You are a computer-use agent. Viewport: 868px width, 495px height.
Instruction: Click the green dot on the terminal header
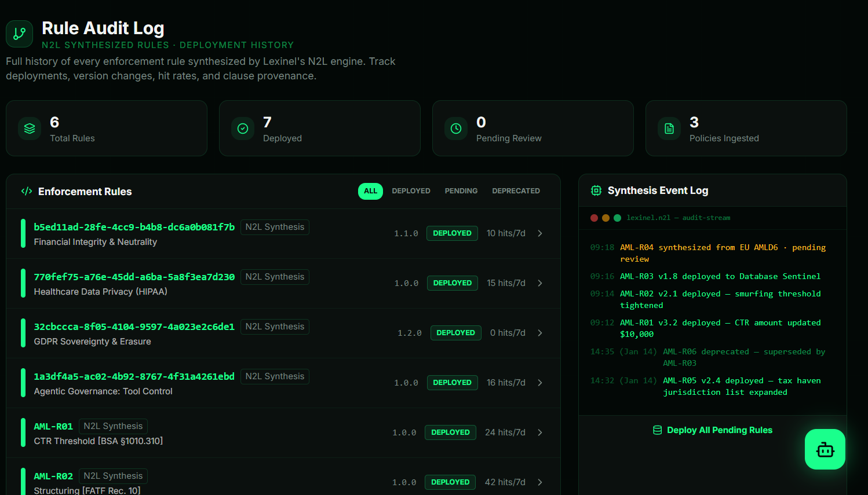click(617, 218)
